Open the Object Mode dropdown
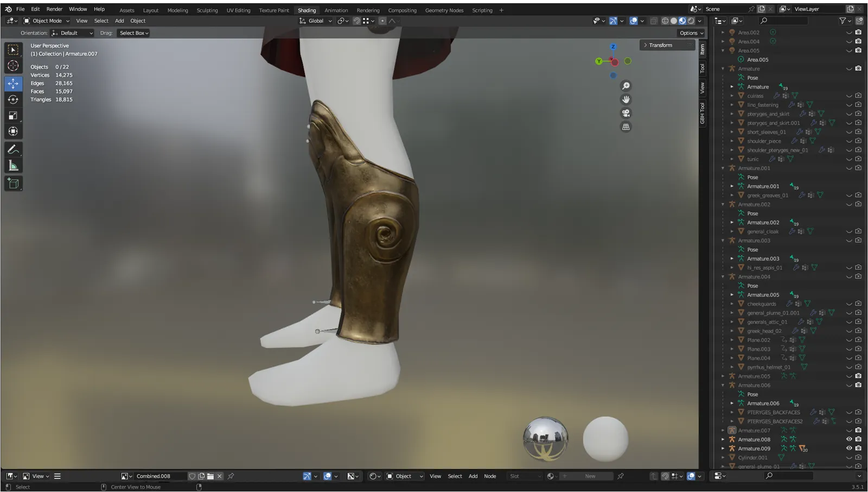This screenshot has height=492, width=868. pyautogui.click(x=47, y=21)
